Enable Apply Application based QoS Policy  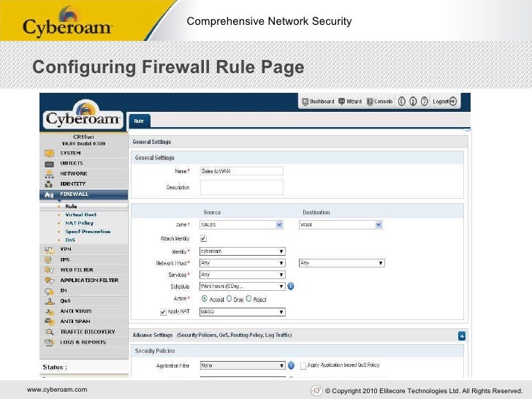click(303, 365)
